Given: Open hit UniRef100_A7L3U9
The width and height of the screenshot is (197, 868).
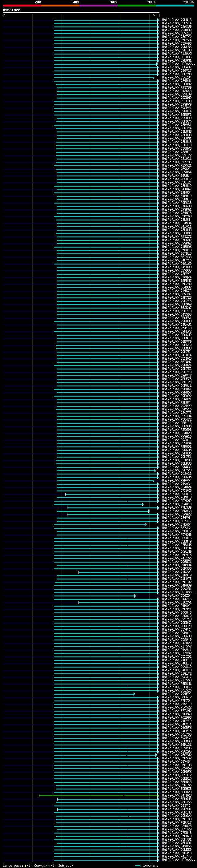Looking at the screenshot, I should (177, 507).
